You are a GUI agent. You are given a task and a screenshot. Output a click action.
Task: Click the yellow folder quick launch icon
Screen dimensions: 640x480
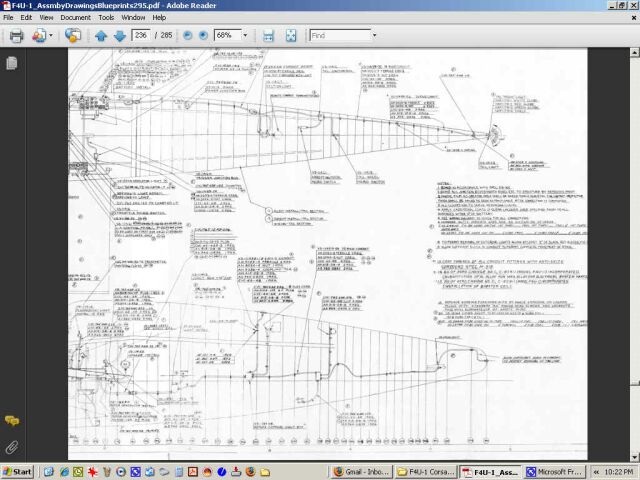(x=265, y=472)
